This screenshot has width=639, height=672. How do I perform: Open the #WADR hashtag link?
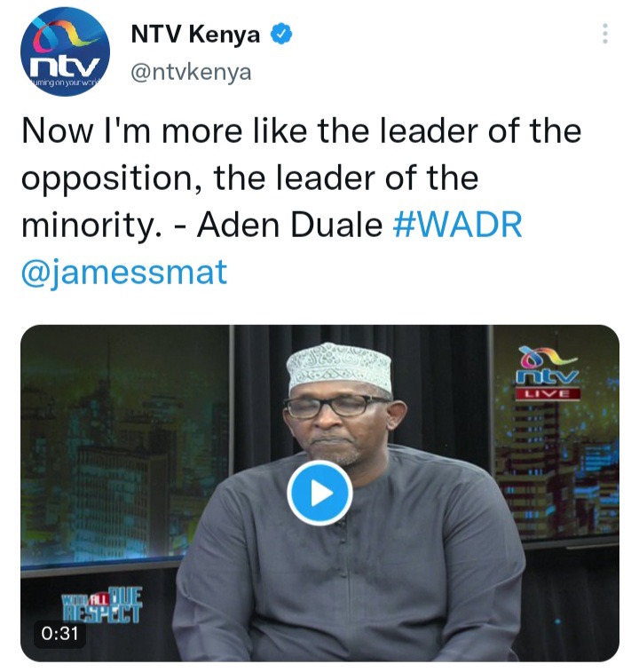click(457, 224)
